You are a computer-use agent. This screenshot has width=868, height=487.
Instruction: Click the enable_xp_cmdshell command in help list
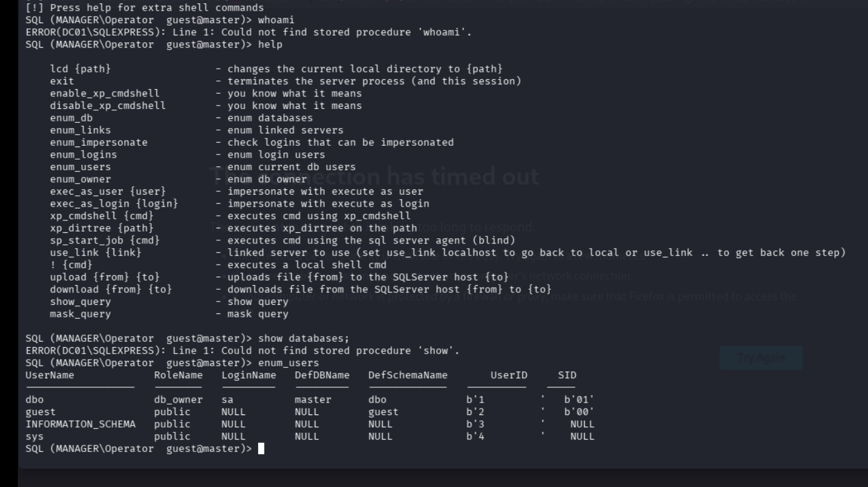pyautogui.click(x=104, y=94)
